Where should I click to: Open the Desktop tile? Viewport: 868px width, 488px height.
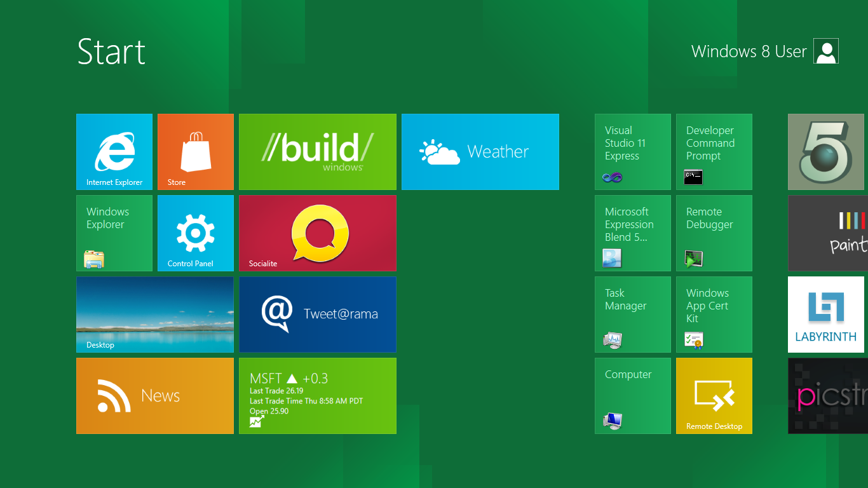click(x=155, y=315)
